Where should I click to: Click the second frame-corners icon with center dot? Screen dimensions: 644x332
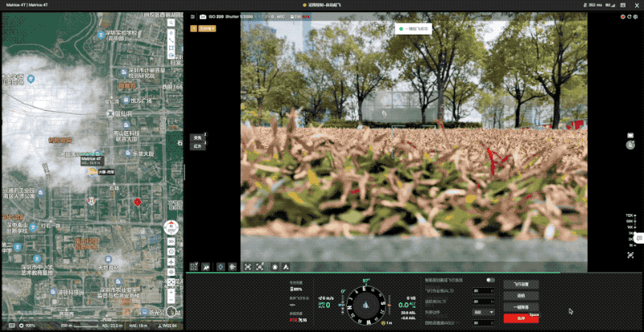tap(259, 267)
